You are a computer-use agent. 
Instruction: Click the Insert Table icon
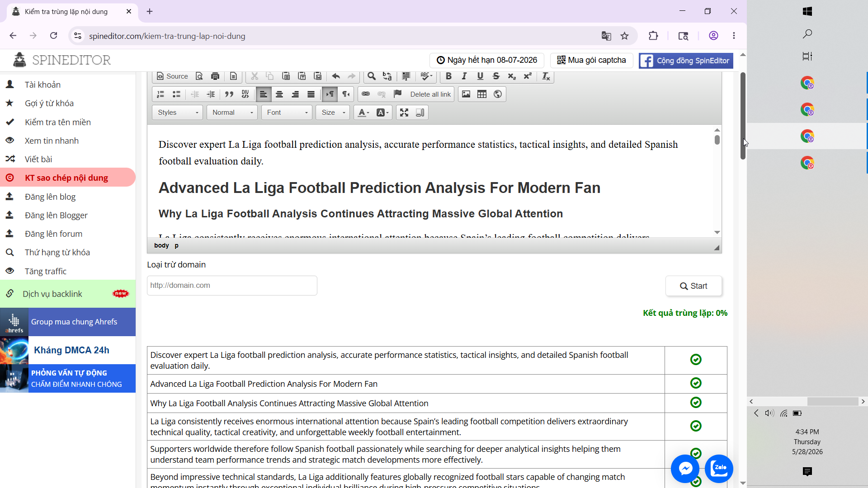pyautogui.click(x=482, y=94)
